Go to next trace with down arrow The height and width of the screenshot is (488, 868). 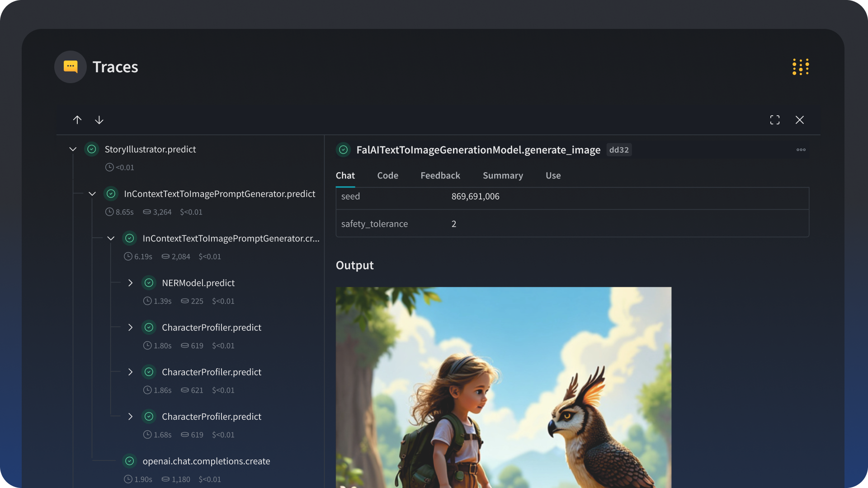(x=99, y=120)
